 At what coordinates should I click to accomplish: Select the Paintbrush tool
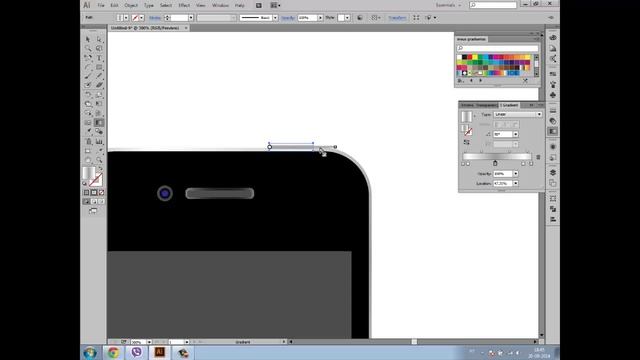88,76
